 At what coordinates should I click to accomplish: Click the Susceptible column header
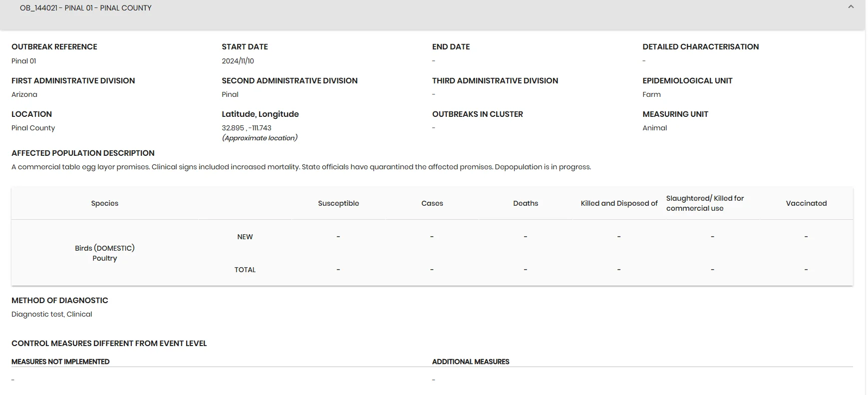[x=338, y=203]
